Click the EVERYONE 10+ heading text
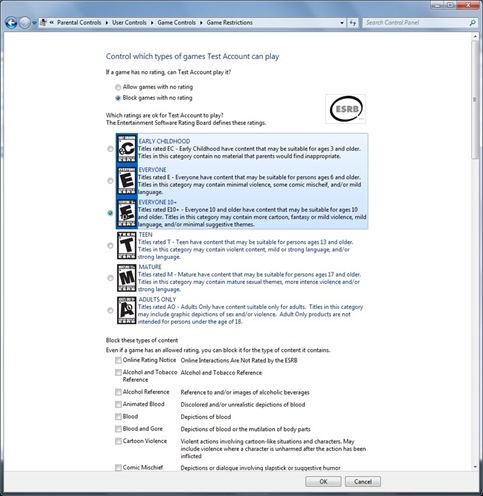 click(158, 202)
